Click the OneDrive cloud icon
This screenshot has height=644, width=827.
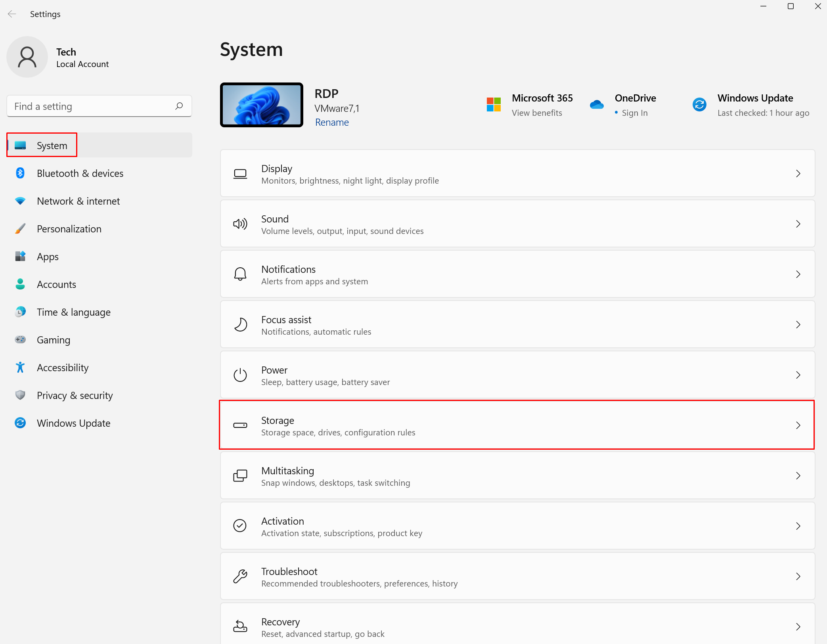[597, 104]
